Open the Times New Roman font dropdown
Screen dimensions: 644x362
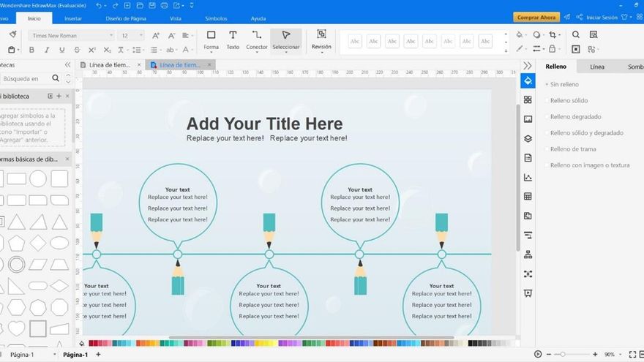(x=71, y=35)
